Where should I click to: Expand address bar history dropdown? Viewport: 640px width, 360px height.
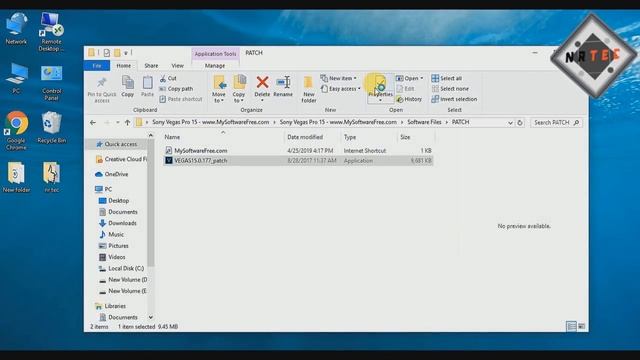coord(510,122)
